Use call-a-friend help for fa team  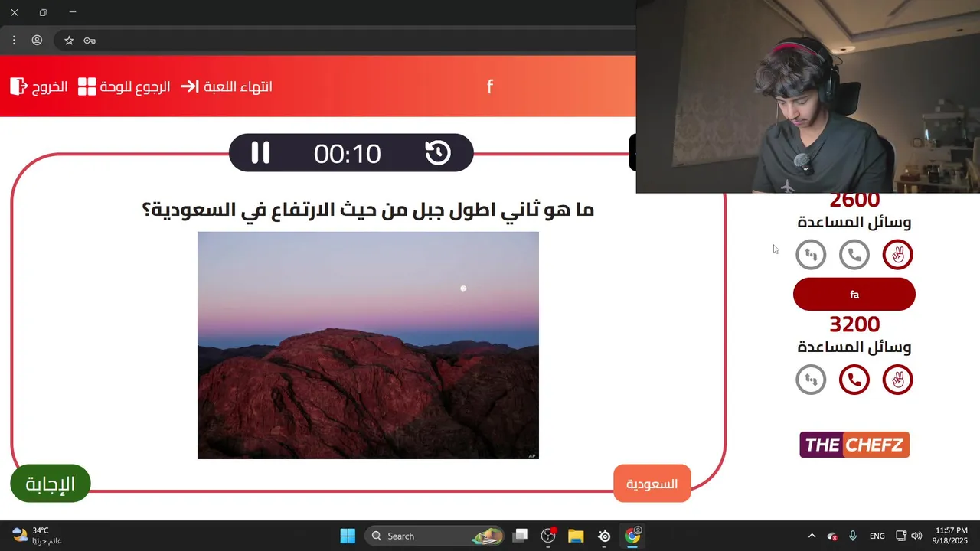point(854,380)
